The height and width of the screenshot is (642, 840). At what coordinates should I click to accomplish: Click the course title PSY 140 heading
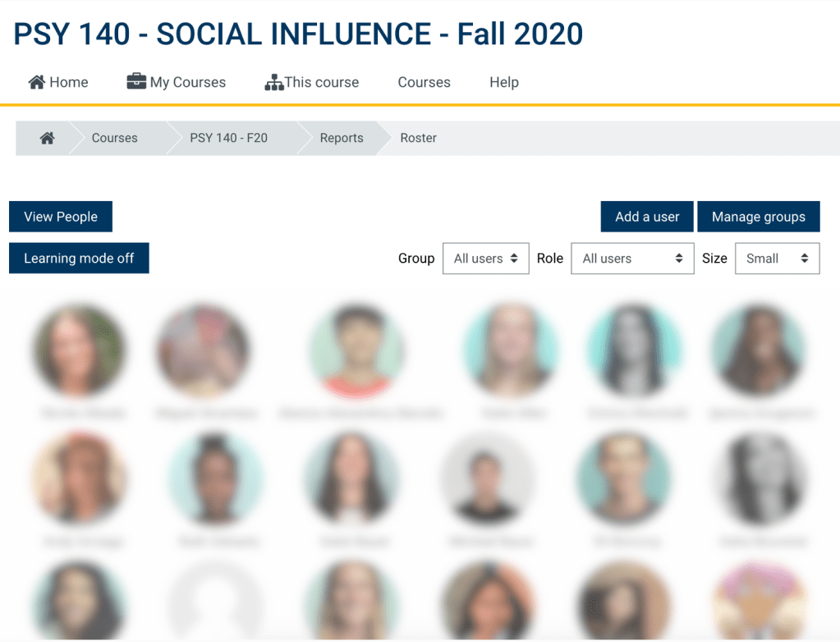(x=298, y=34)
